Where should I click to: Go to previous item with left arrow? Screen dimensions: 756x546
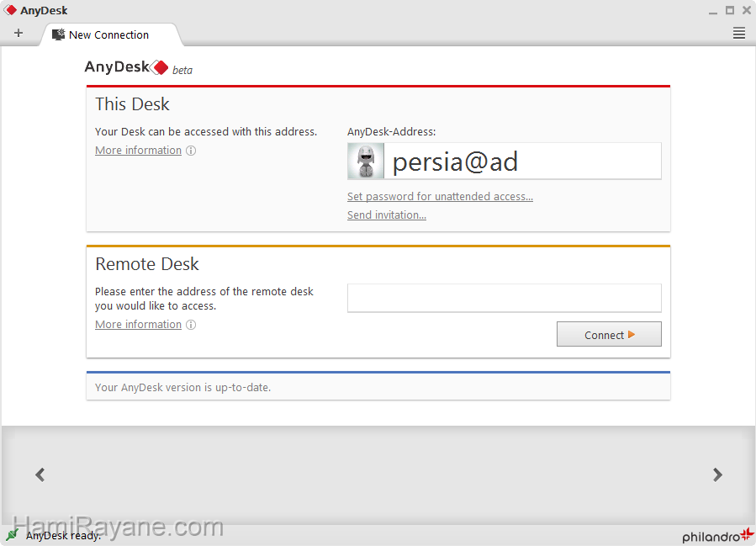pos(40,474)
